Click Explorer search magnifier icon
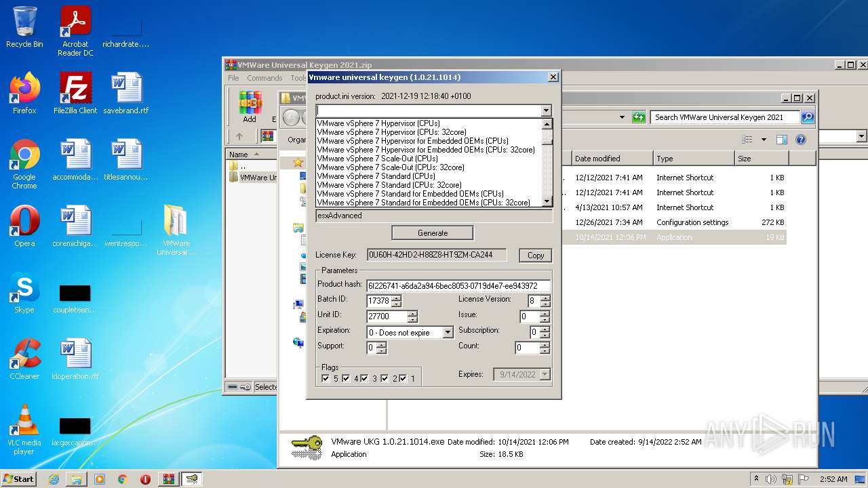This screenshot has height=488, width=868. coord(808,117)
